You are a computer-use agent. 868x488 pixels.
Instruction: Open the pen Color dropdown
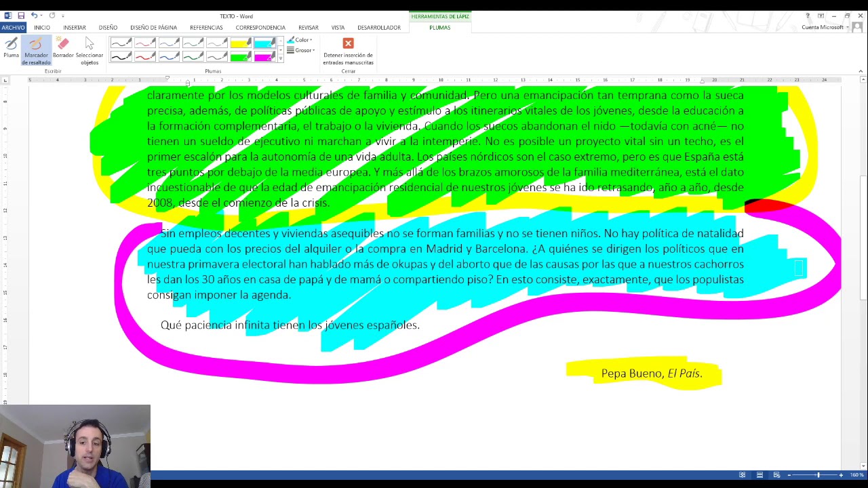(x=300, y=40)
